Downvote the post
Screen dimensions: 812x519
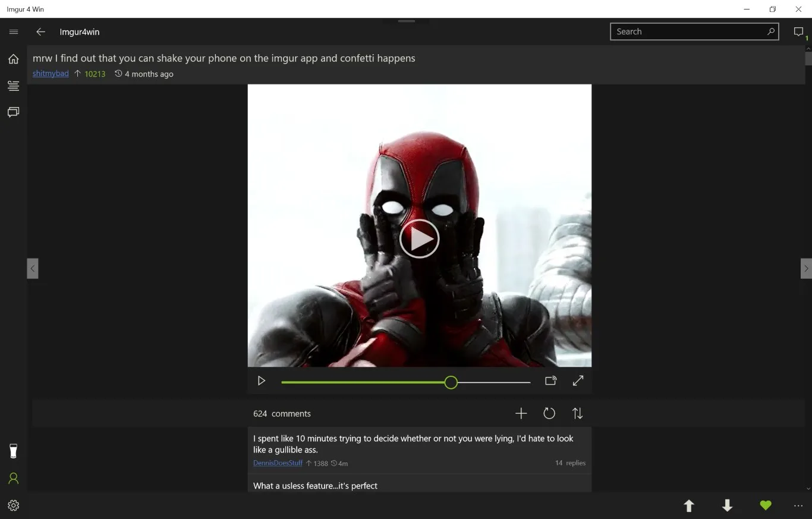click(727, 506)
